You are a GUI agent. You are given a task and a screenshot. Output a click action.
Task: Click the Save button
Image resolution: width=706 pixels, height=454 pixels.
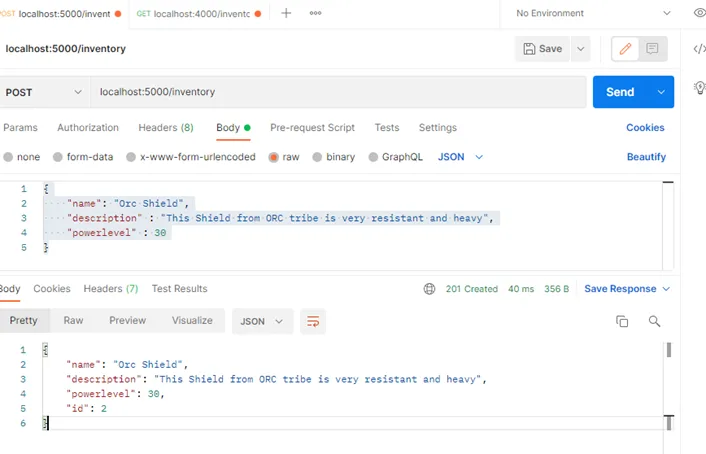click(543, 49)
